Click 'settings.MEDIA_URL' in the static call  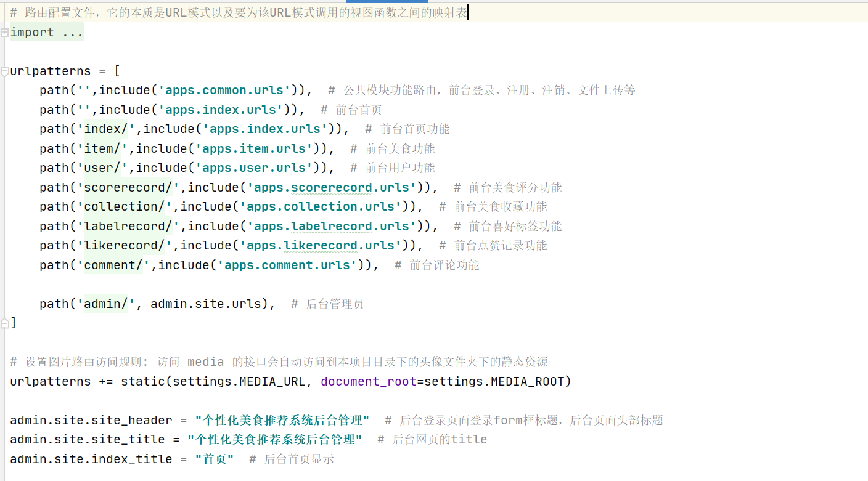239,381
